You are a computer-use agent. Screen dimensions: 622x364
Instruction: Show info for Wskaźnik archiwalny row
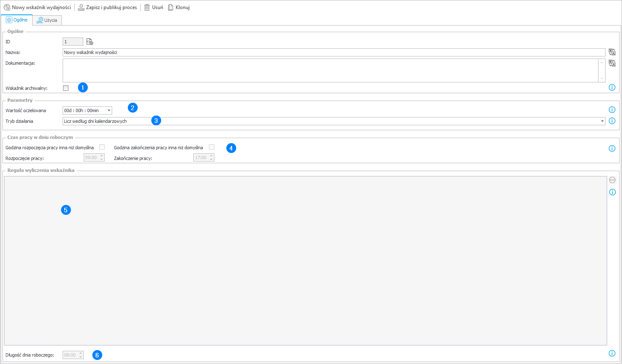[x=612, y=87]
